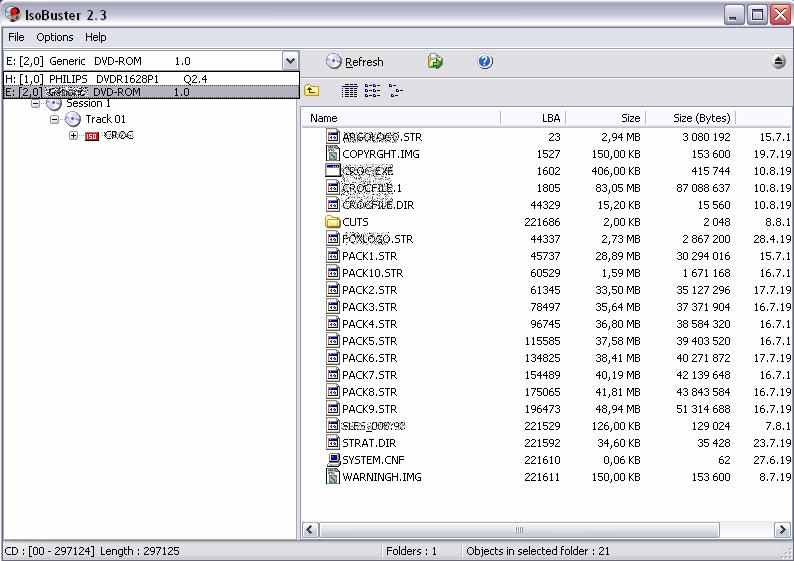
Task: Select the CUTS folder icon
Action: (333, 222)
